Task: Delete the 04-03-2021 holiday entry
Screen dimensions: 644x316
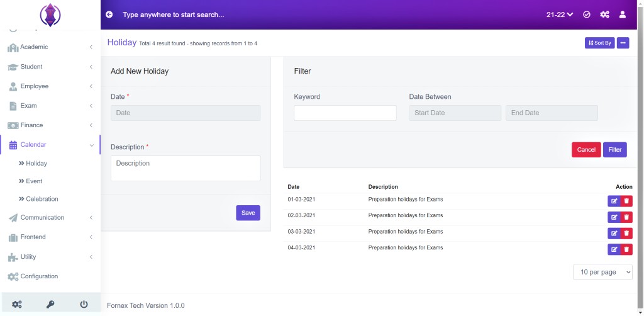Action: click(626, 249)
